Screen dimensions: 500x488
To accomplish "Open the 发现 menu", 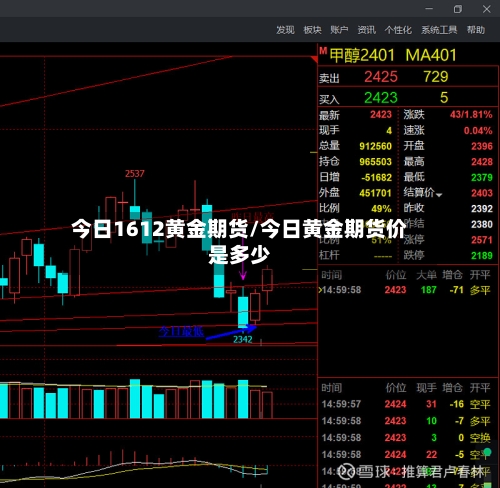I will click(285, 30).
